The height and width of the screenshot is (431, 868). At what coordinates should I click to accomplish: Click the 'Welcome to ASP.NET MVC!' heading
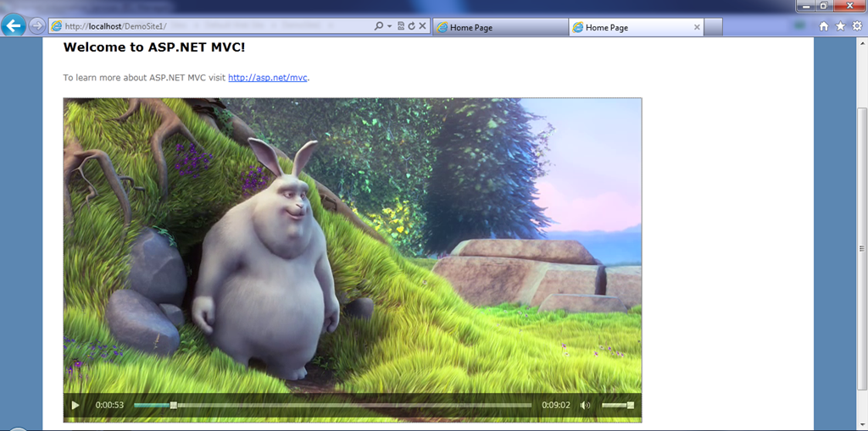click(154, 47)
